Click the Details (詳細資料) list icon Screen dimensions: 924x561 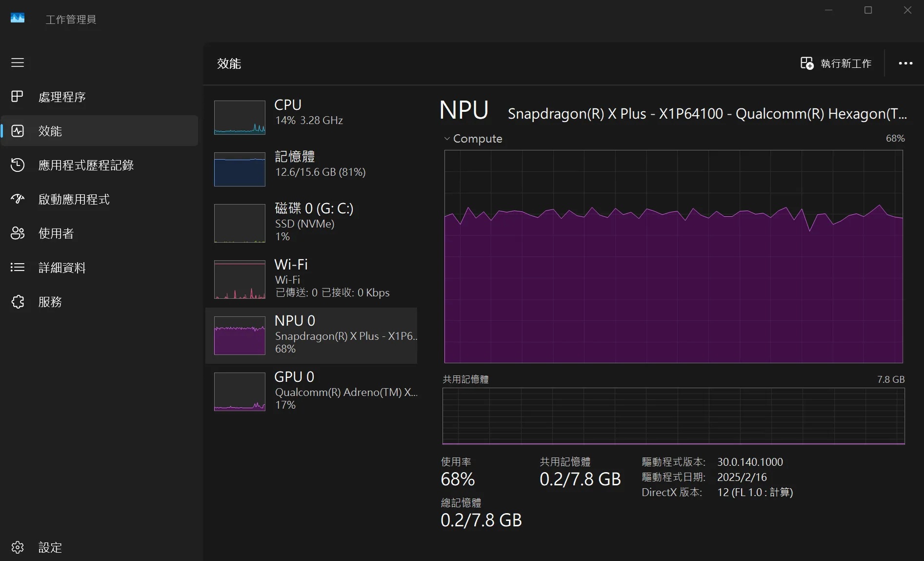(18, 267)
